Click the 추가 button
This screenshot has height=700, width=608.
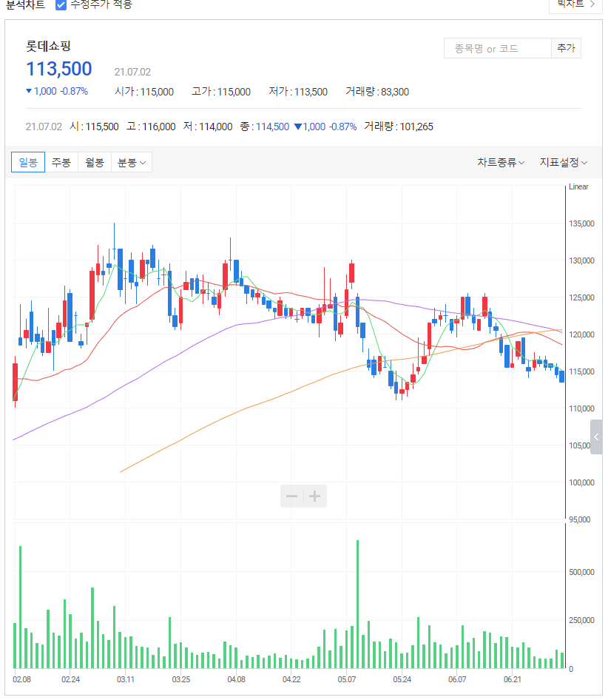tap(566, 48)
